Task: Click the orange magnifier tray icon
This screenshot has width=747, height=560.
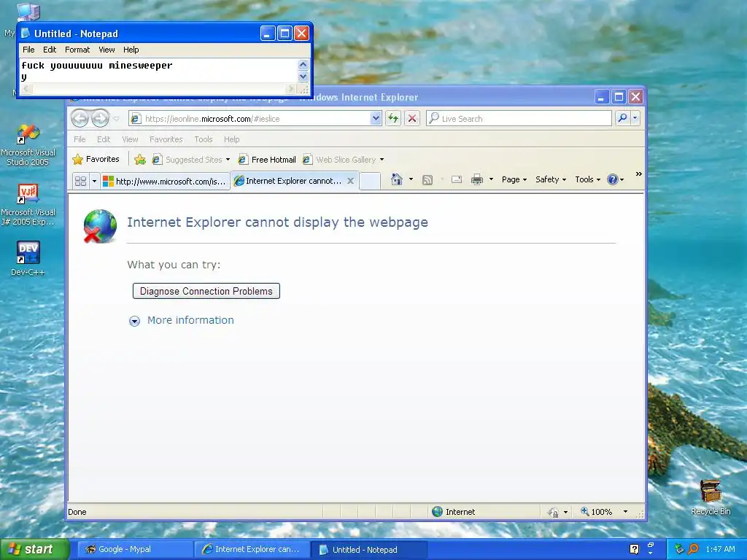Action: pyautogui.click(x=694, y=549)
